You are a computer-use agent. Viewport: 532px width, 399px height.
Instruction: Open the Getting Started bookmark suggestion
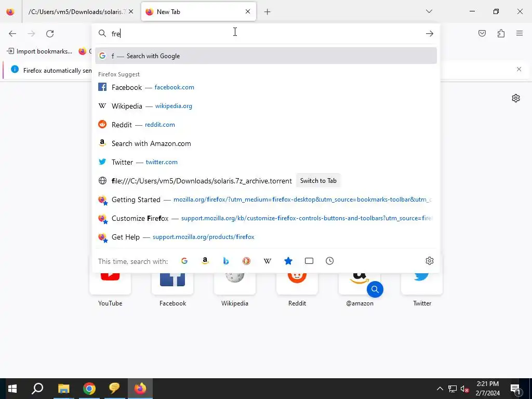pyautogui.click(x=266, y=199)
